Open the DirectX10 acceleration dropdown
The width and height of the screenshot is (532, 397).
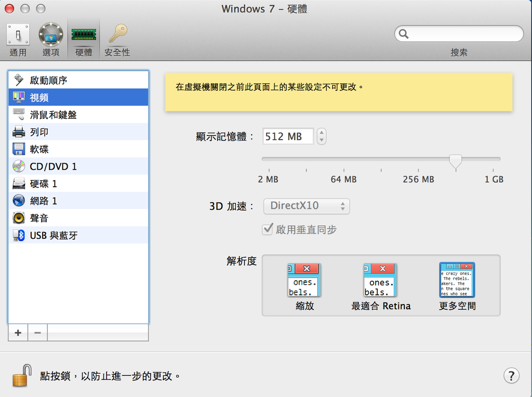pyautogui.click(x=306, y=206)
